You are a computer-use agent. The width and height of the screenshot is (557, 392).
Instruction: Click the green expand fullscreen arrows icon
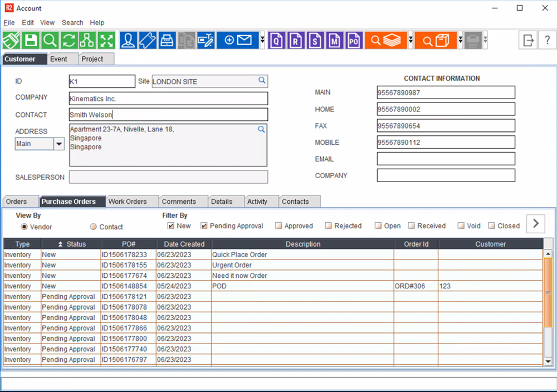(x=106, y=40)
